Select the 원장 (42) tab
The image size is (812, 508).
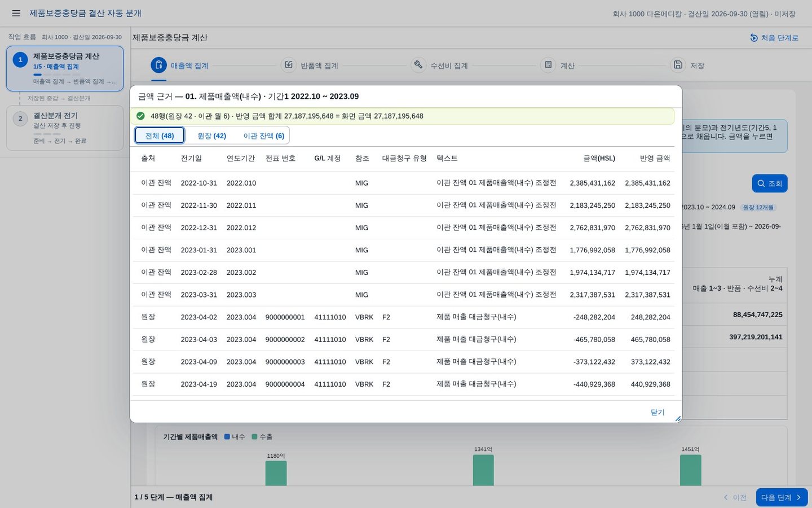pos(211,135)
